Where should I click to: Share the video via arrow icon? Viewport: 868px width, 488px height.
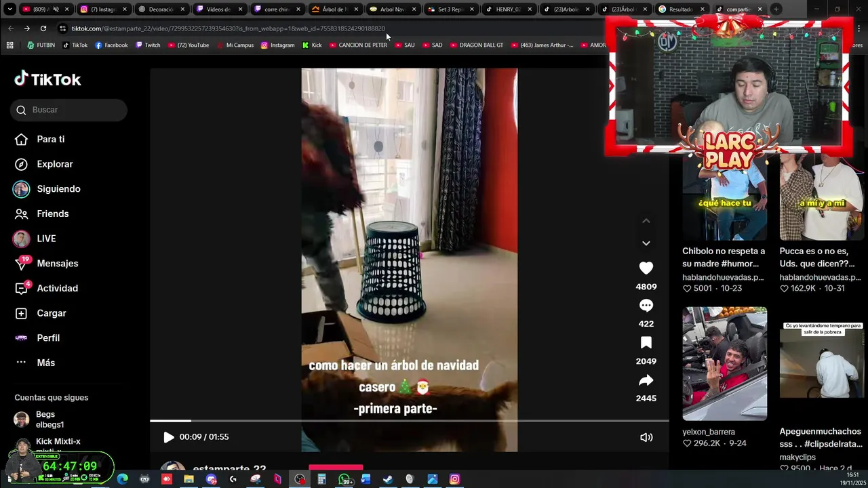tap(646, 380)
